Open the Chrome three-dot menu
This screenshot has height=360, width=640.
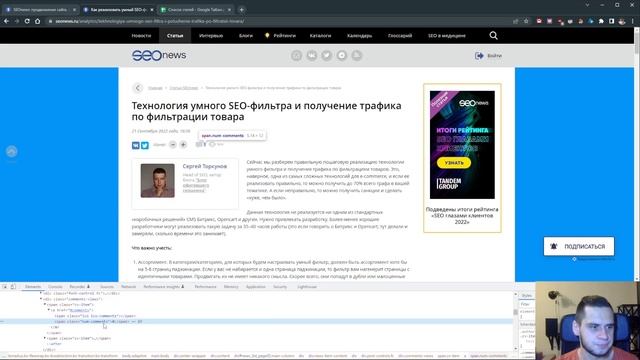[633, 21]
